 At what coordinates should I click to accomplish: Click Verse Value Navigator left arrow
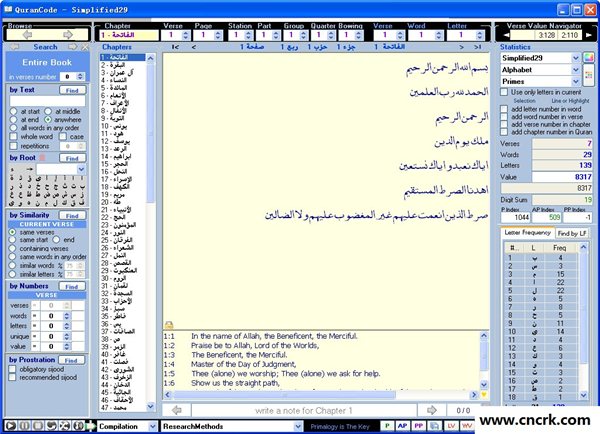[504, 34]
